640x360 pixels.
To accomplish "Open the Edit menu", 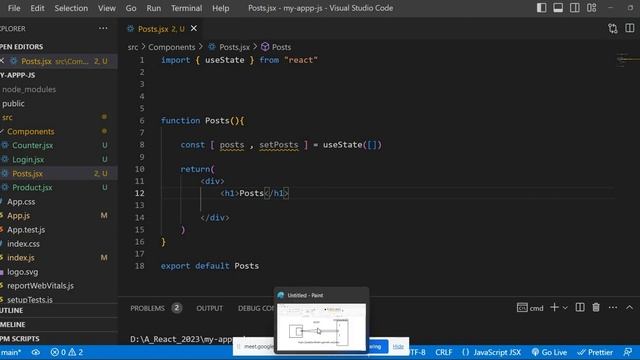I will pyautogui.click(x=37, y=8).
